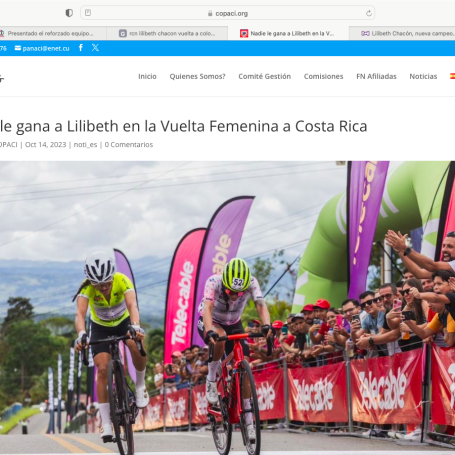Click the noti_es category link
The image size is (455, 455).
click(x=85, y=145)
